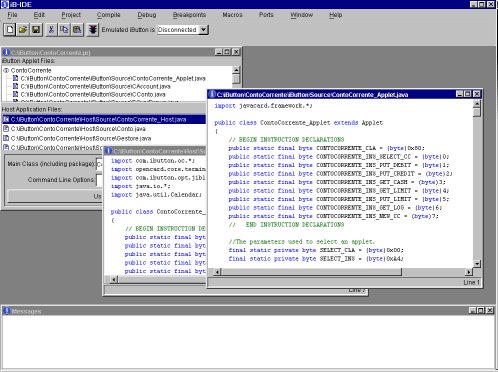
Task: Select CConto.java in applet files tree
Action: coord(93,94)
